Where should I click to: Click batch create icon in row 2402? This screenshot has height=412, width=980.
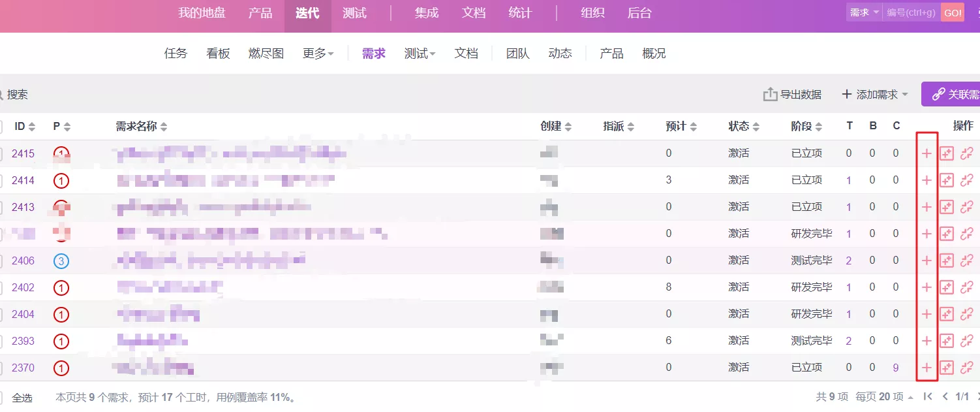pos(947,287)
